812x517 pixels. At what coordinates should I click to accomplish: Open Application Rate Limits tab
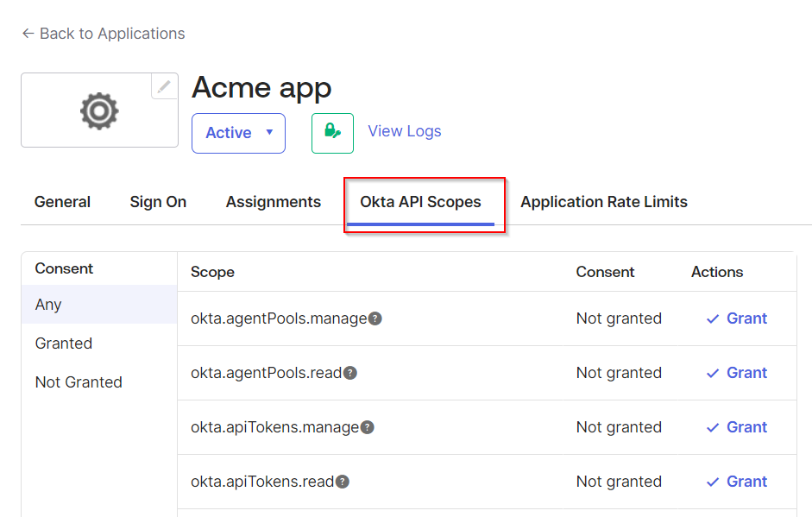click(x=604, y=202)
